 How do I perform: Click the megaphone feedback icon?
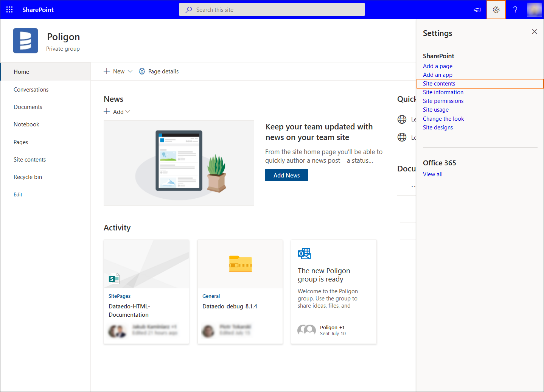(477, 10)
